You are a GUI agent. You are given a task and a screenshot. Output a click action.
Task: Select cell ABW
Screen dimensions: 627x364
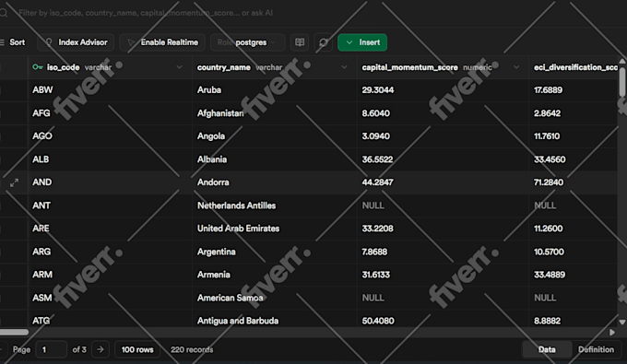[x=110, y=90]
